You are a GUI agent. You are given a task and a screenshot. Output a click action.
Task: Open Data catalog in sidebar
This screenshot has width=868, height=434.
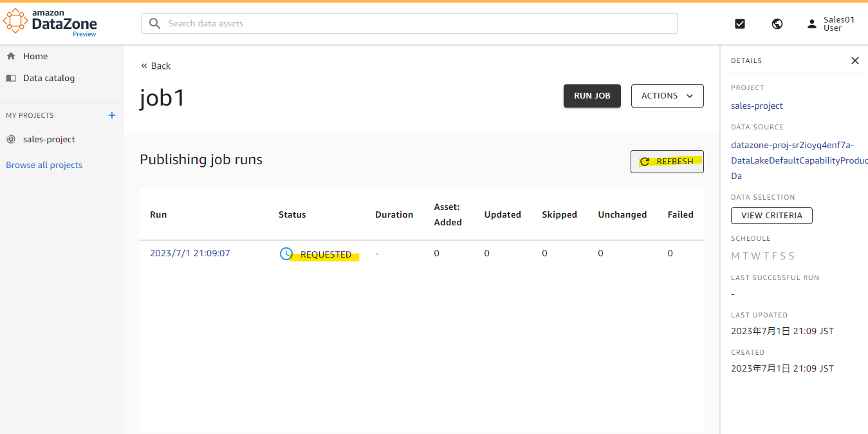[49, 78]
